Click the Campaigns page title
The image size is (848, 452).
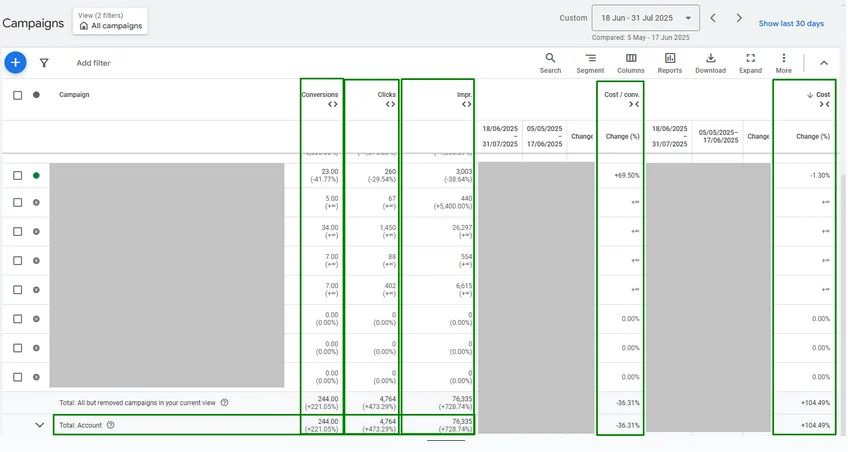(x=33, y=23)
